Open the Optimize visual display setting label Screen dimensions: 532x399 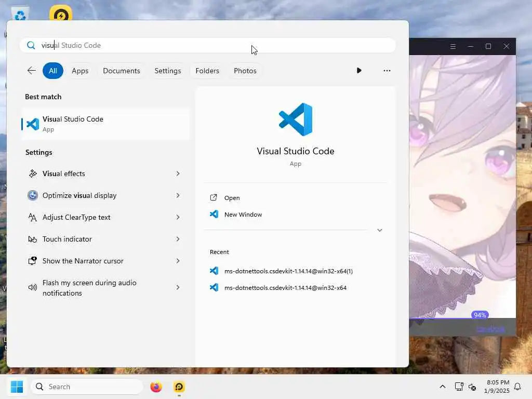[x=79, y=195]
